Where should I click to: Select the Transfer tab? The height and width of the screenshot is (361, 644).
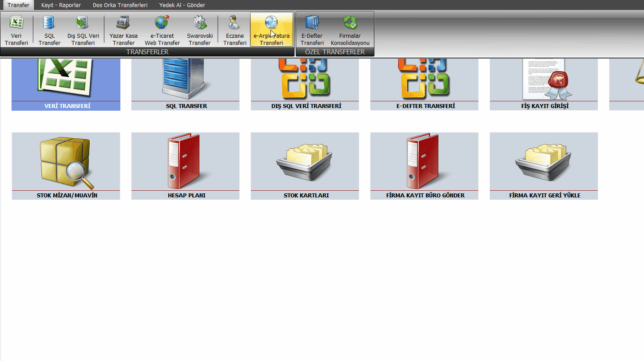[x=18, y=5]
